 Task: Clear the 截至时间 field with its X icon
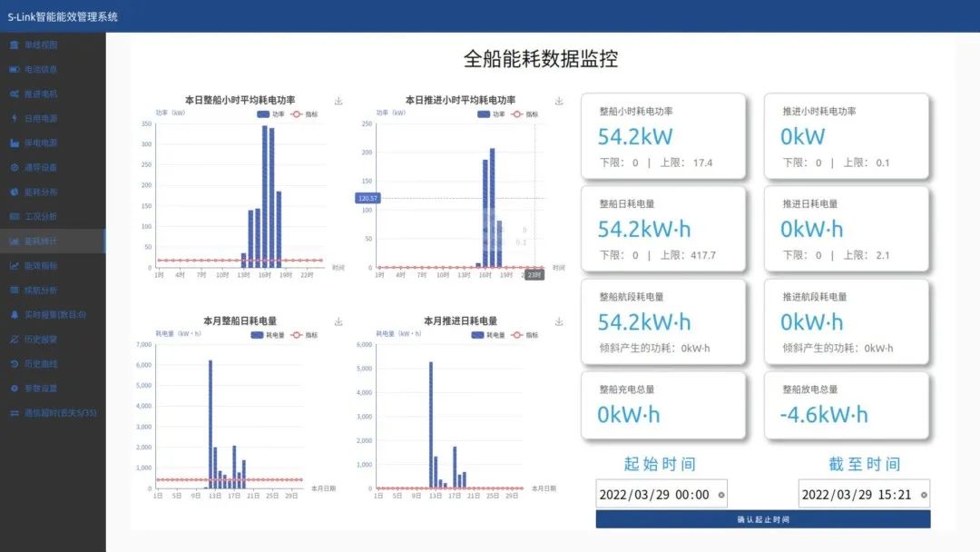point(924,495)
